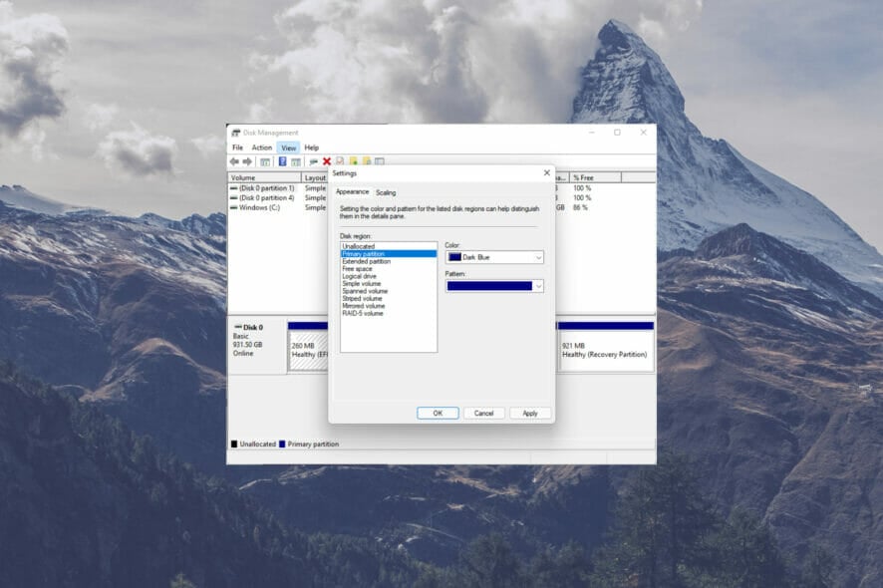The image size is (883, 588).
Task: Open Help via the blue question mark icon
Action: 282,158
